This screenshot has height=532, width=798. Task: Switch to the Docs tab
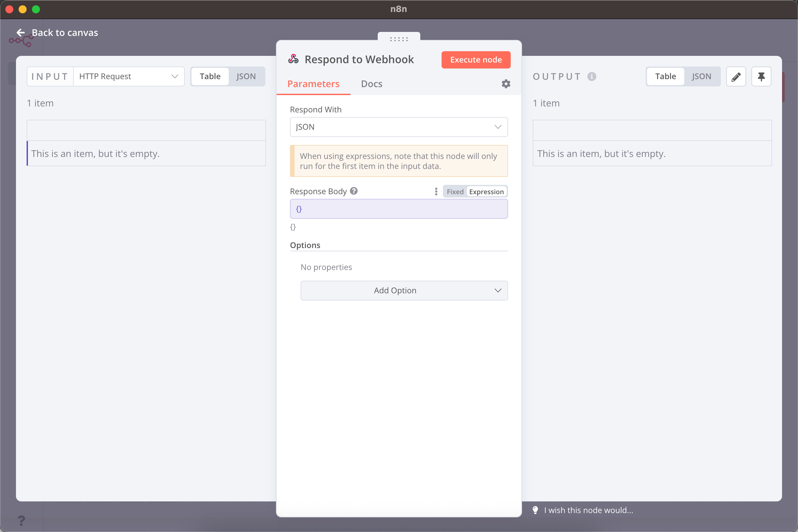coord(371,84)
